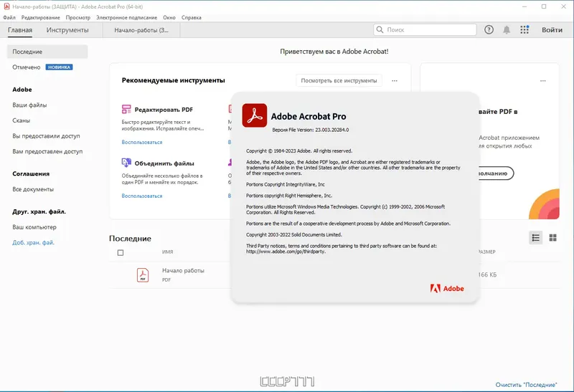The image size is (574, 392).
Task: Open the Редактирование menu
Action: [x=41, y=17]
